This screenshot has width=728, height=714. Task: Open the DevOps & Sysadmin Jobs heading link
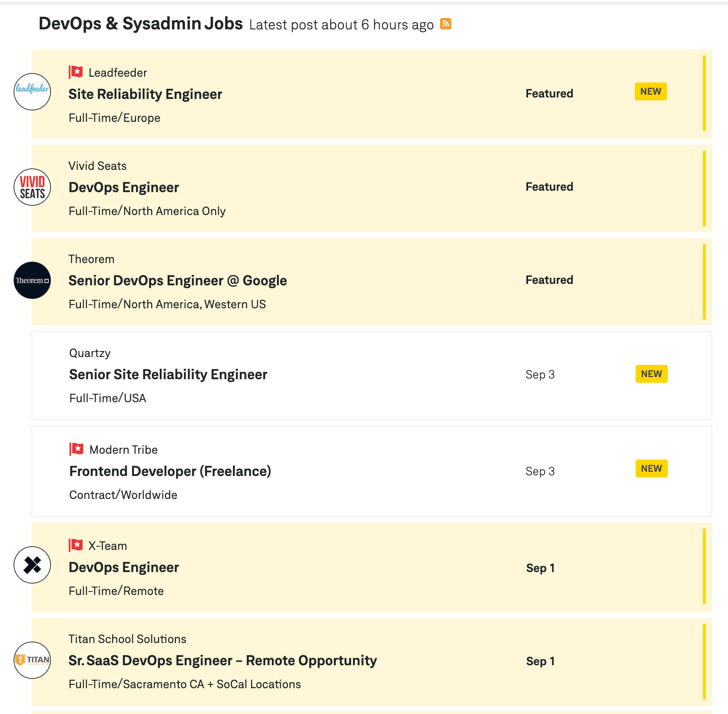pos(141,24)
